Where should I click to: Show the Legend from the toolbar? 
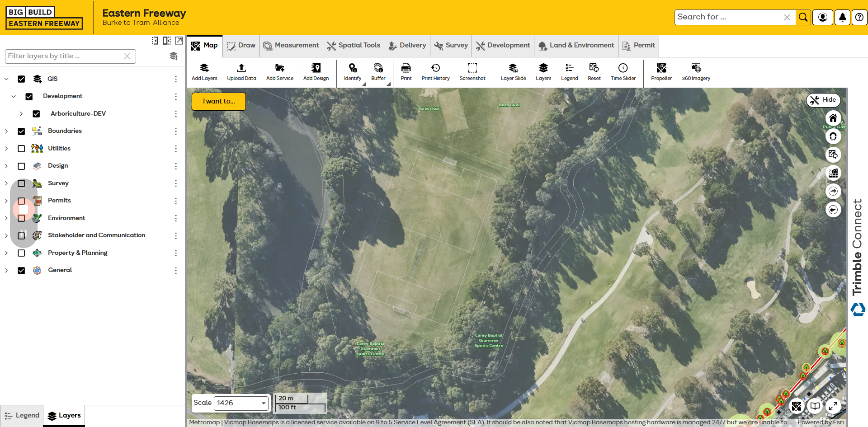pyautogui.click(x=570, y=72)
